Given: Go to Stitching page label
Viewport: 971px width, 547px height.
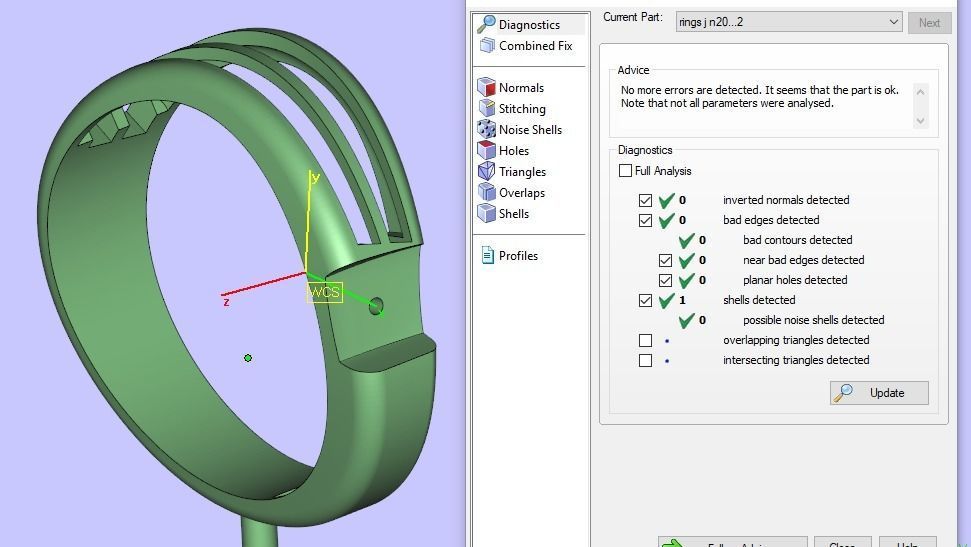Looking at the screenshot, I should coord(522,108).
